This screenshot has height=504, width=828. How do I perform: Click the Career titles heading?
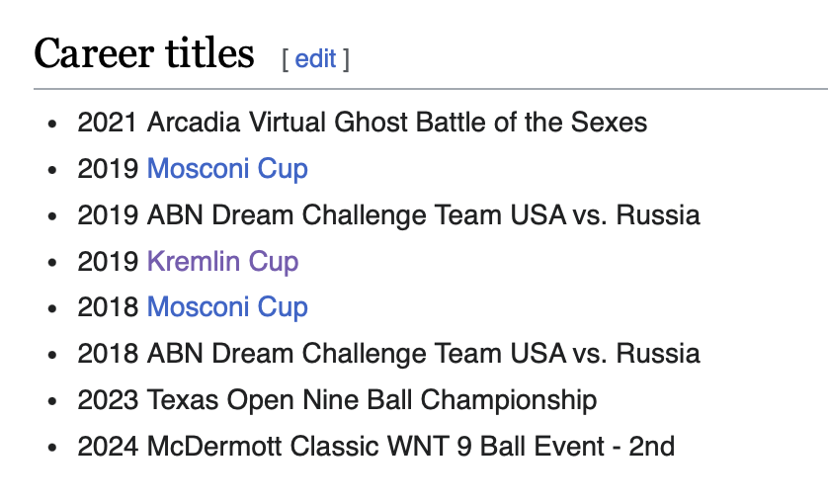pos(144,53)
